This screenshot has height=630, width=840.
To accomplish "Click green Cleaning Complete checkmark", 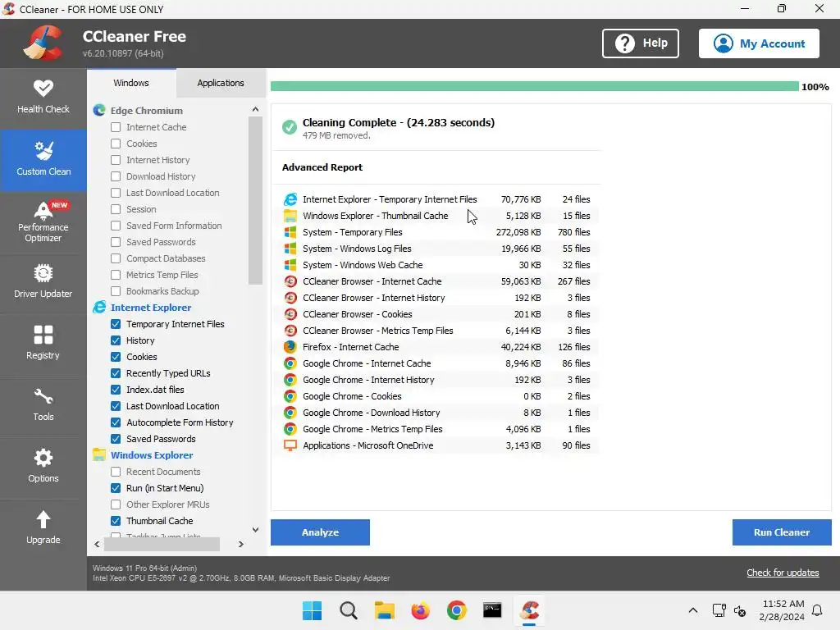I will click(290, 127).
